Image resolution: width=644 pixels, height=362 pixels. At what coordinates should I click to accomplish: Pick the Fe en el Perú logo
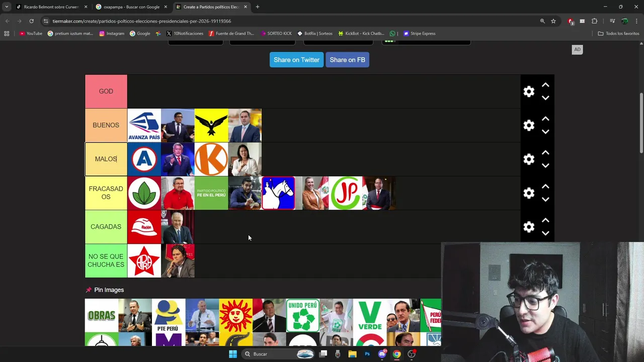[x=211, y=193]
